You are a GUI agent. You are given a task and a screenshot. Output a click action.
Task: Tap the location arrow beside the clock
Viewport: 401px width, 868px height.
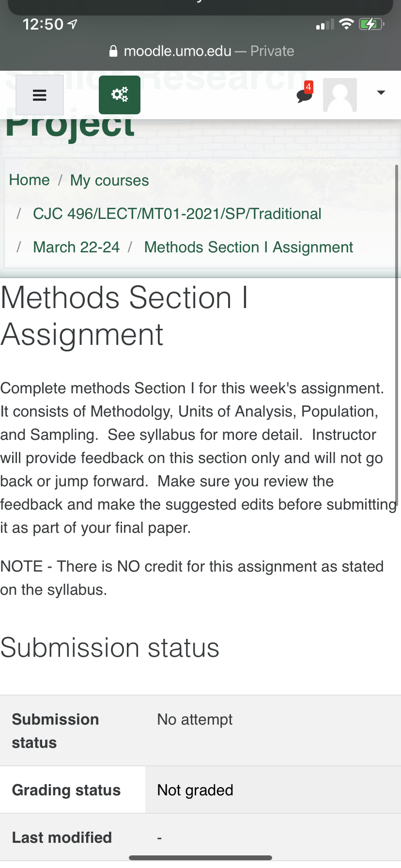[73, 24]
